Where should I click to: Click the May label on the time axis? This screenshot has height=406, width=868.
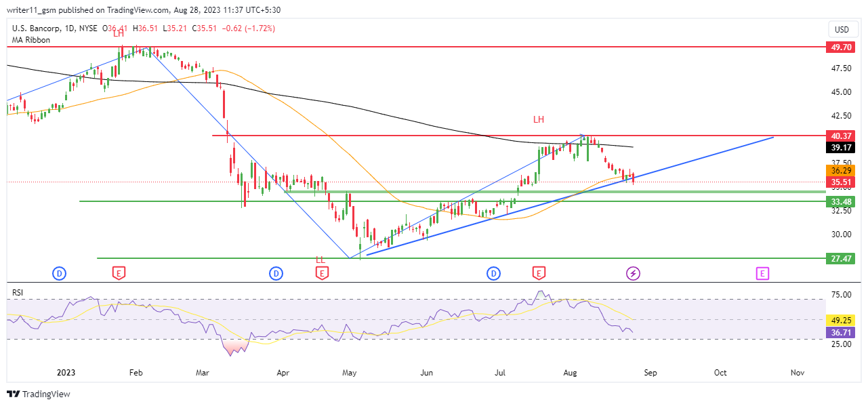coord(349,373)
